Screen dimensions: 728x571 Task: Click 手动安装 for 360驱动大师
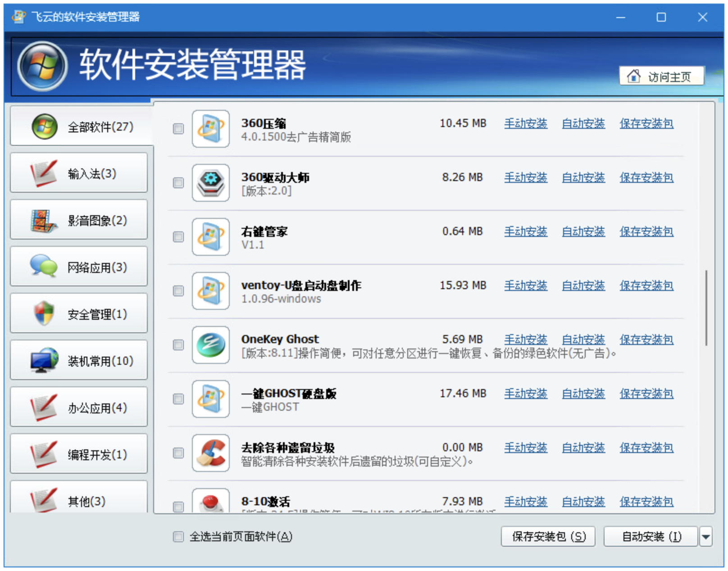[x=526, y=177]
